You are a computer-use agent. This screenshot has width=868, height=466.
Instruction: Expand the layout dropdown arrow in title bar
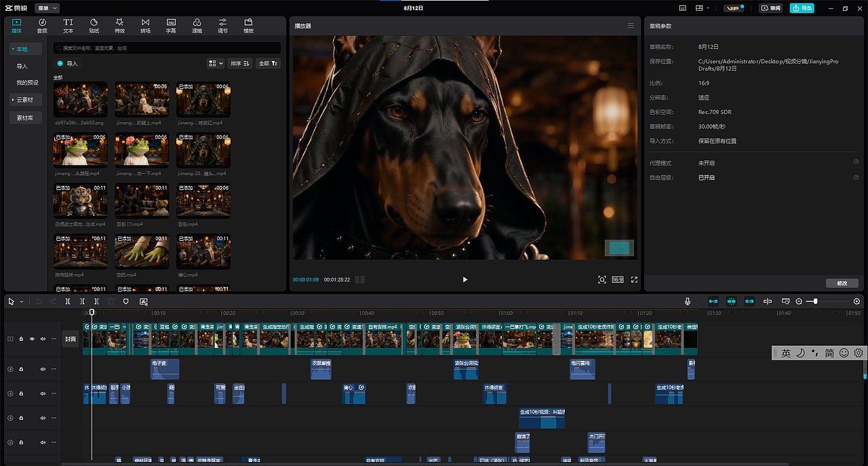pyautogui.click(x=708, y=8)
